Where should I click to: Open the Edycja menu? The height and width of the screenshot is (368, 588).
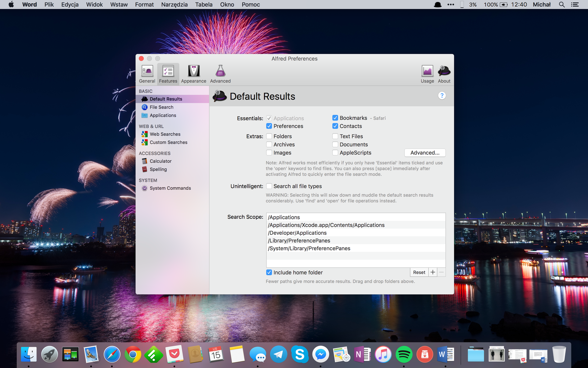70,4
